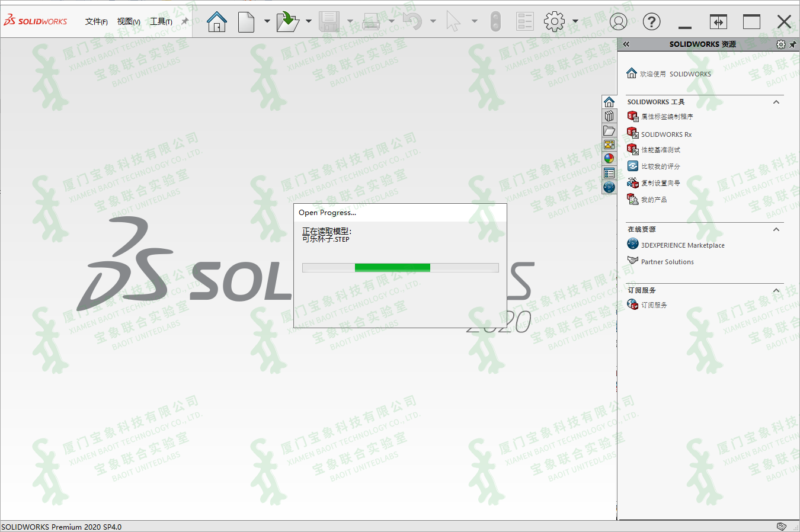This screenshot has width=800, height=532.
Task: Click the SOLIDWORKS logo in the menu bar
Action: (36, 21)
